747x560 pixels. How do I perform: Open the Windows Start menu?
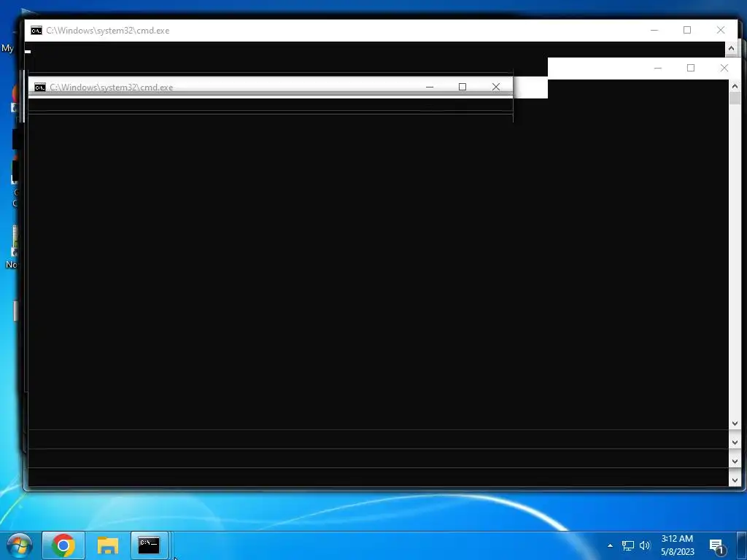20,545
